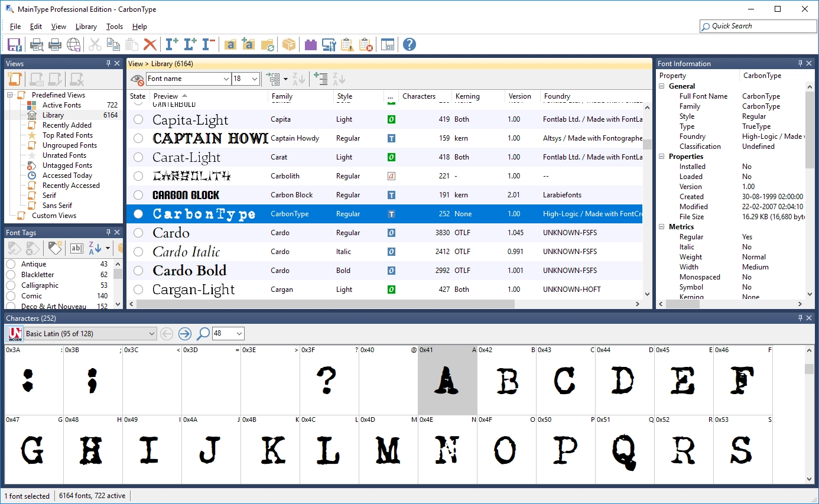Collapse the Metrics property group
Image resolution: width=819 pixels, height=504 pixels.
(662, 227)
